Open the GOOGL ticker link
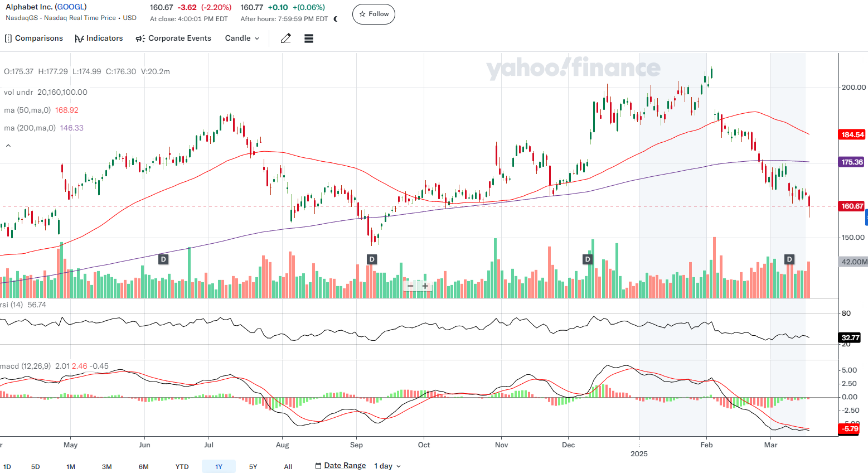Image resolution: width=868 pixels, height=473 pixels. (71, 7)
